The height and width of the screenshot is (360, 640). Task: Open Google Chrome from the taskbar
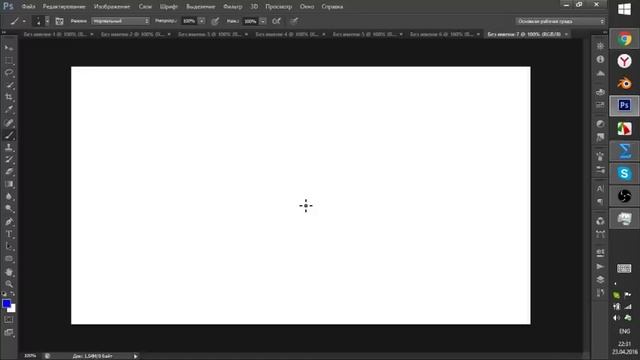coord(624,39)
